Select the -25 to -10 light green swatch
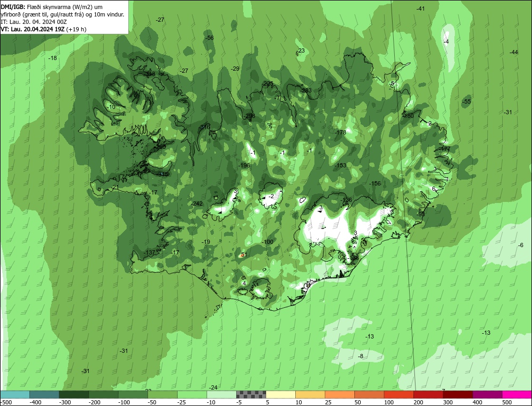This screenshot has width=532, height=406. (x=192, y=395)
